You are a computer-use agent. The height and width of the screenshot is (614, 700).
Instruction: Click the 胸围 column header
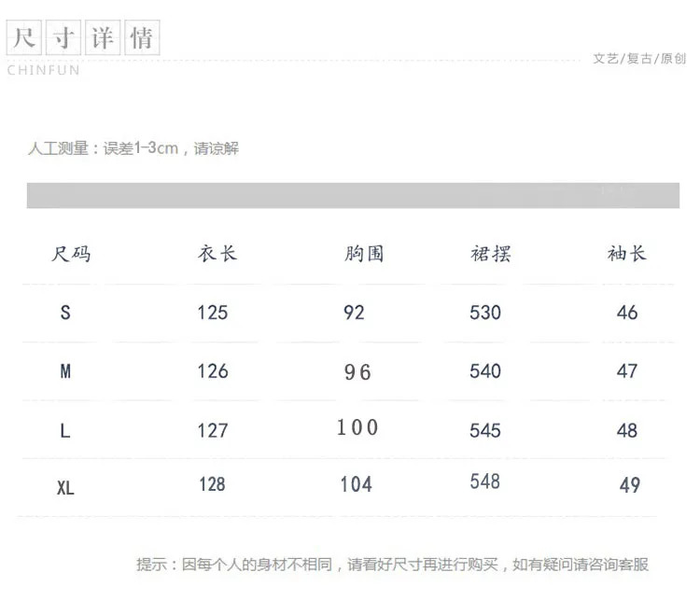[364, 254]
